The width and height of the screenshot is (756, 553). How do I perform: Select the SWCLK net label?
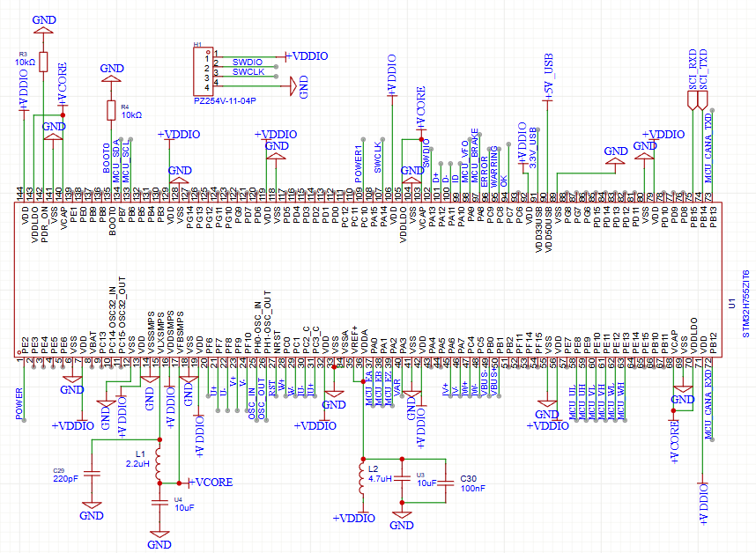point(248,72)
